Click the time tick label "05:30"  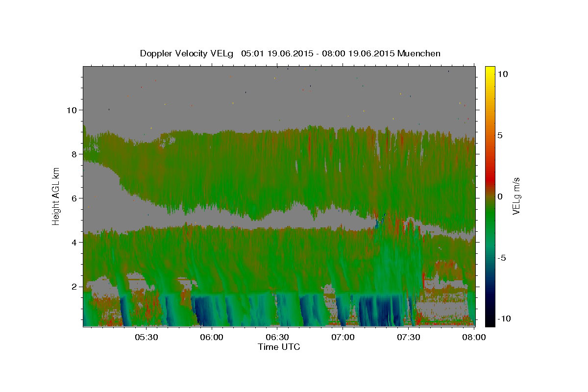(146, 337)
